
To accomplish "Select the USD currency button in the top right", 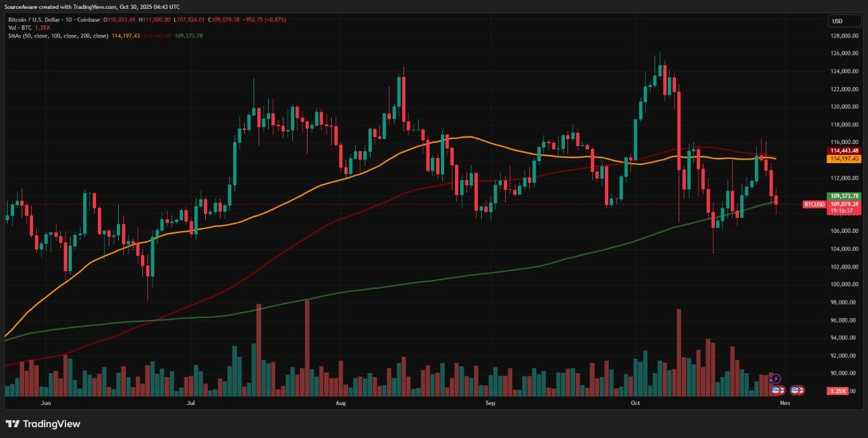I will point(843,20).
